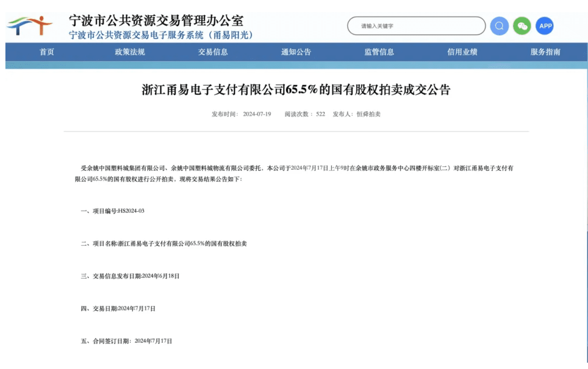
Task: Go to 首页 in navigation bar
Action: click(x=47, y=52)
